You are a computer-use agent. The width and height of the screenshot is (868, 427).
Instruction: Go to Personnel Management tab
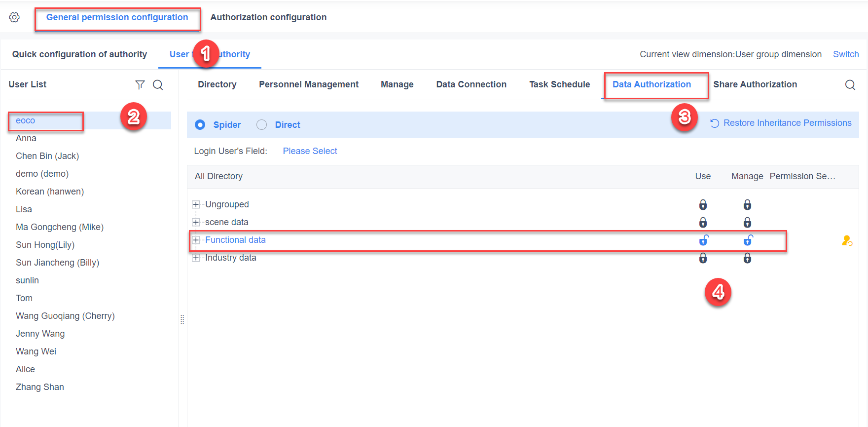pyautogui.click(x=309, y=84)
